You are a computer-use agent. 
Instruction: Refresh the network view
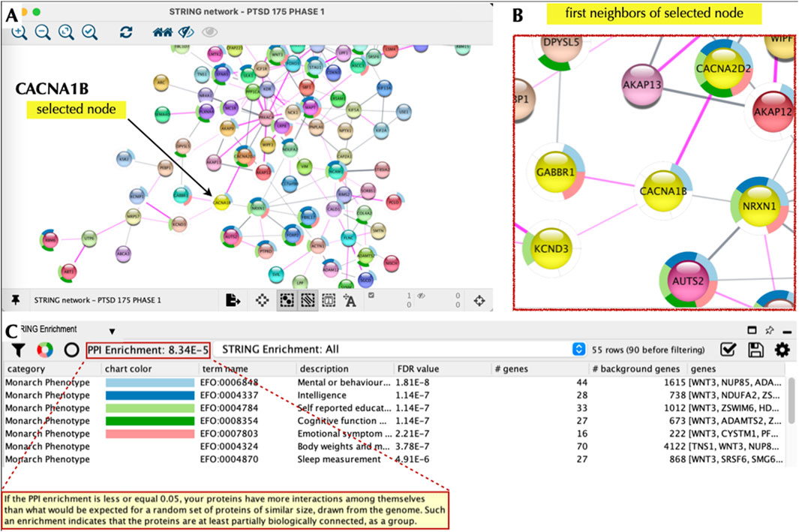[x=127, y=32]
